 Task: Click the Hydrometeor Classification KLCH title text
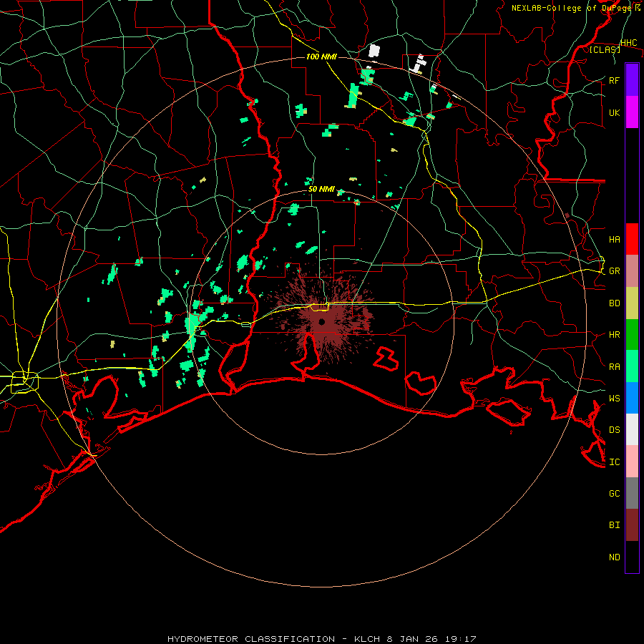321,639
